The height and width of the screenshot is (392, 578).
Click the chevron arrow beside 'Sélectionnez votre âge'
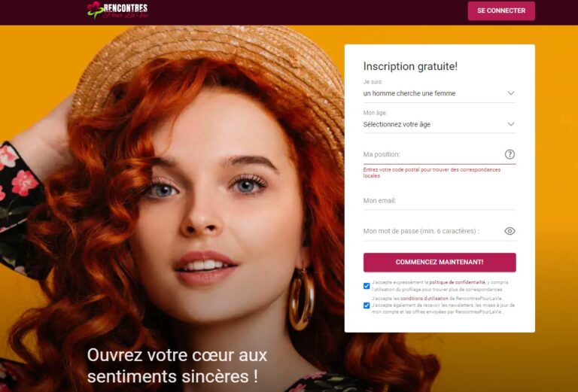tap(510, 124)
